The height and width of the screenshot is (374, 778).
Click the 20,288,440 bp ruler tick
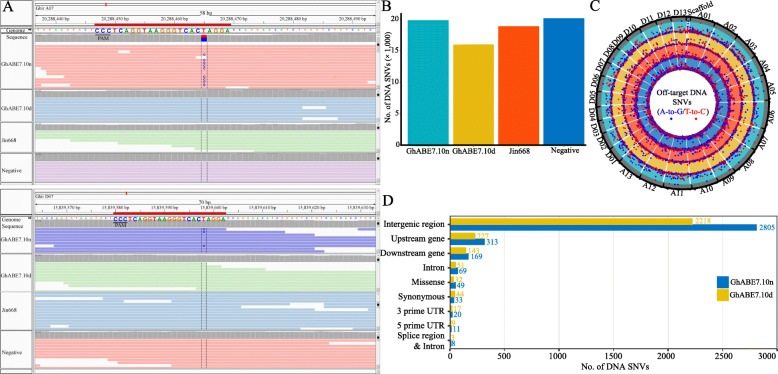(x=55, y=18)
